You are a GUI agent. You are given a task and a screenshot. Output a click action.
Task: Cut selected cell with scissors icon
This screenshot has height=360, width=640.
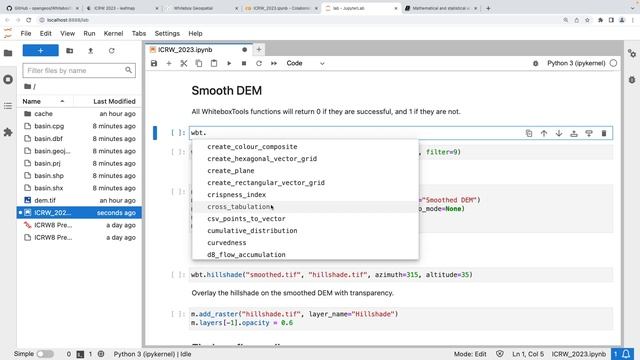(x=184, y=63)
